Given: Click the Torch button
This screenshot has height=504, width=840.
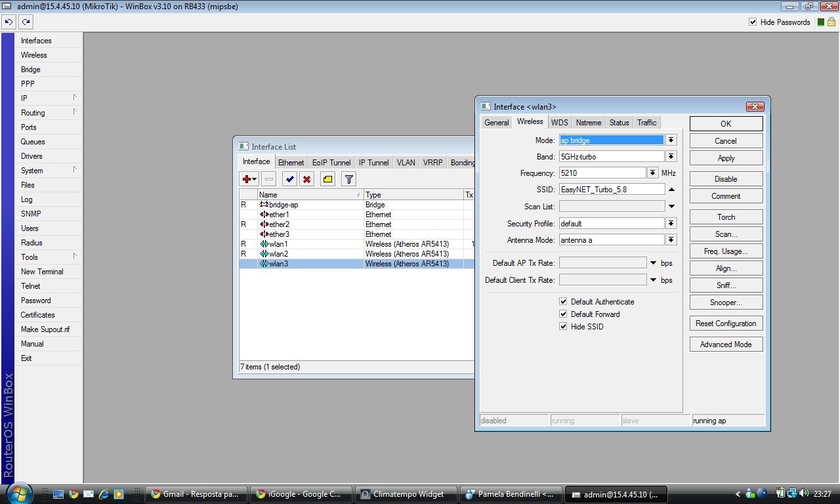Looking at the screenshot, I should click(x=726, y=217).
